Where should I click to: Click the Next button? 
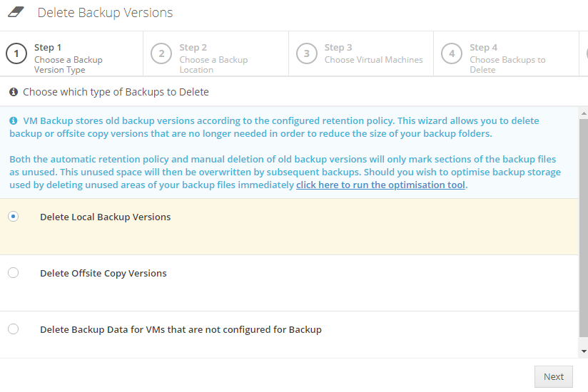point(554,376)
